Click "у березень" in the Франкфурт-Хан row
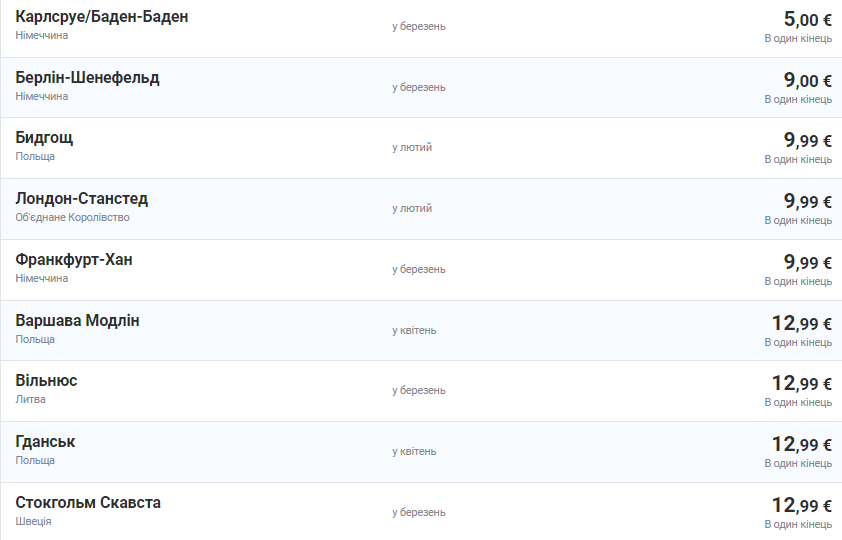 [x=419, y=269]
